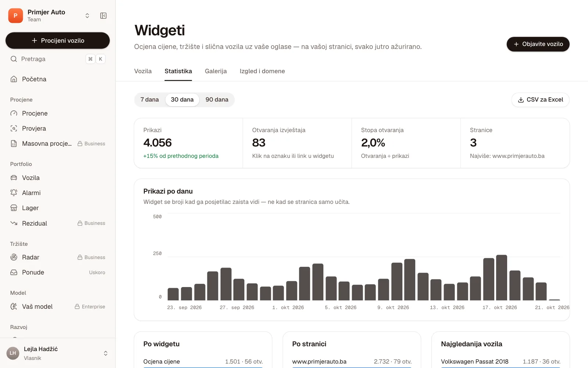
Task: Open Procjene gauge icon
Action: tap(14, 113)
